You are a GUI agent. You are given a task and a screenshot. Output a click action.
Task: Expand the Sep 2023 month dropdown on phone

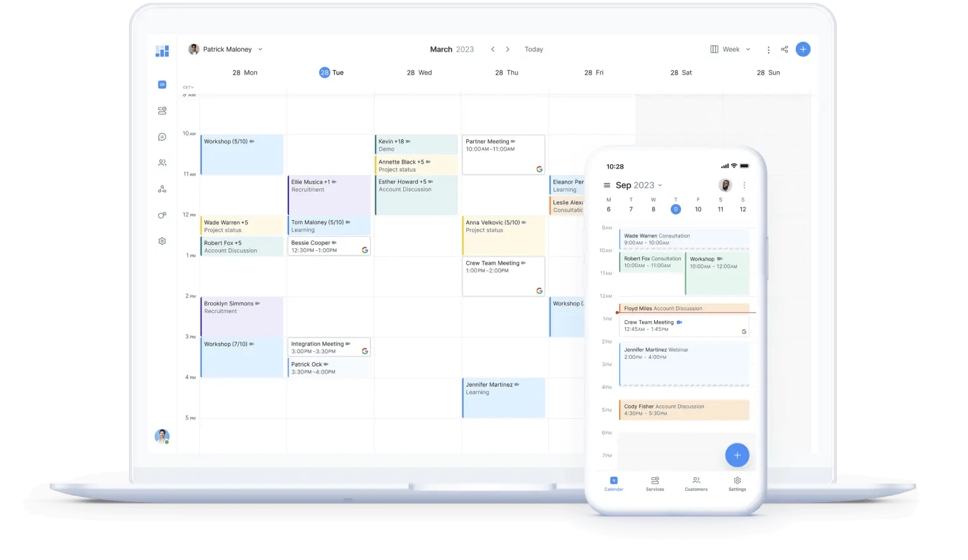pyautogui.click(x=639, y=185)
